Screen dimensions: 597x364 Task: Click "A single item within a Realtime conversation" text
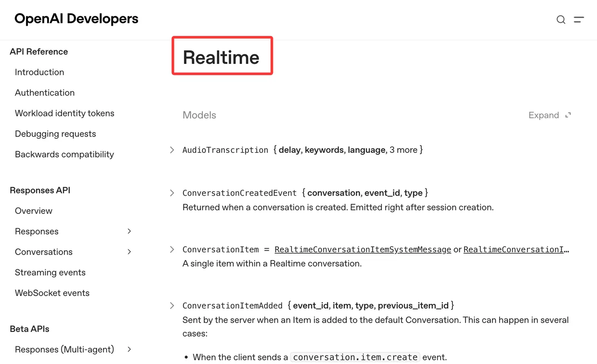[272, 264]
